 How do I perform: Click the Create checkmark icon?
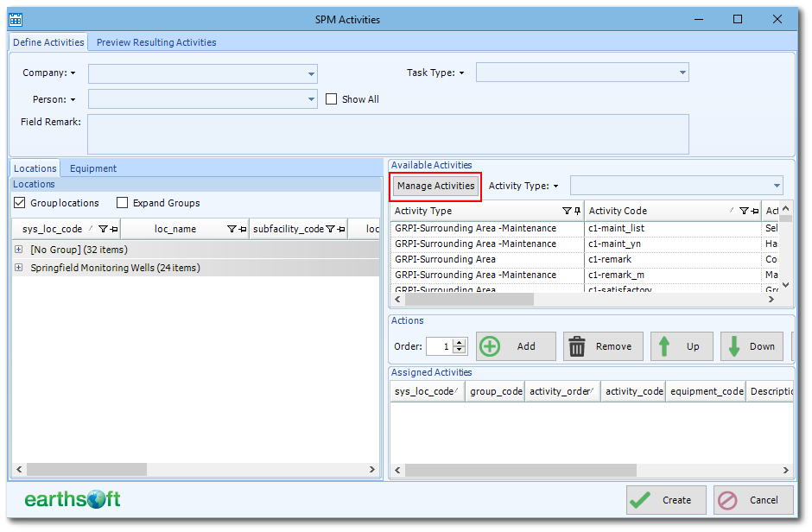click(x=641, y=499)
